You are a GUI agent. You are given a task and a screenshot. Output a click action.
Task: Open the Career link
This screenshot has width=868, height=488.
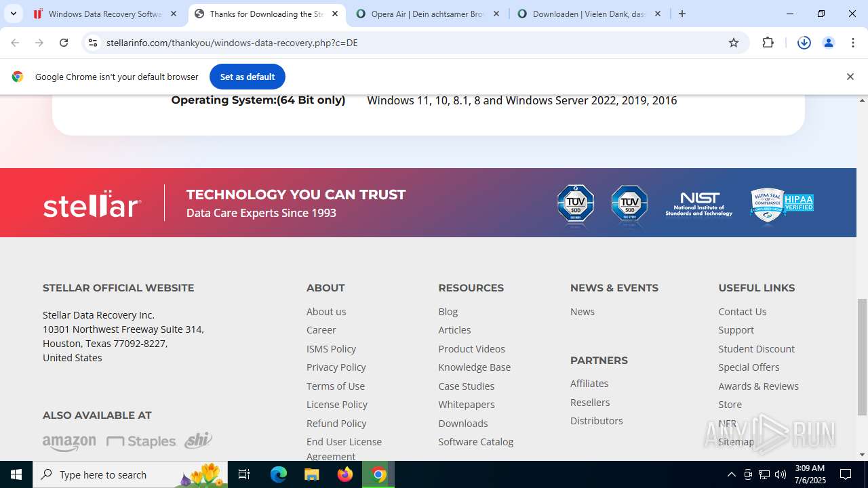tap(321, 330)
